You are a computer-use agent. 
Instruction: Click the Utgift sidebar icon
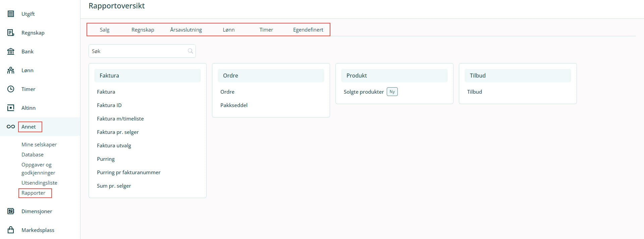click(x=11, y=14)
